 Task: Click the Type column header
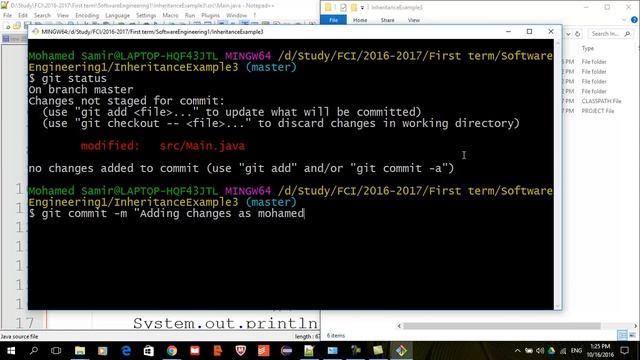[588, 48]
